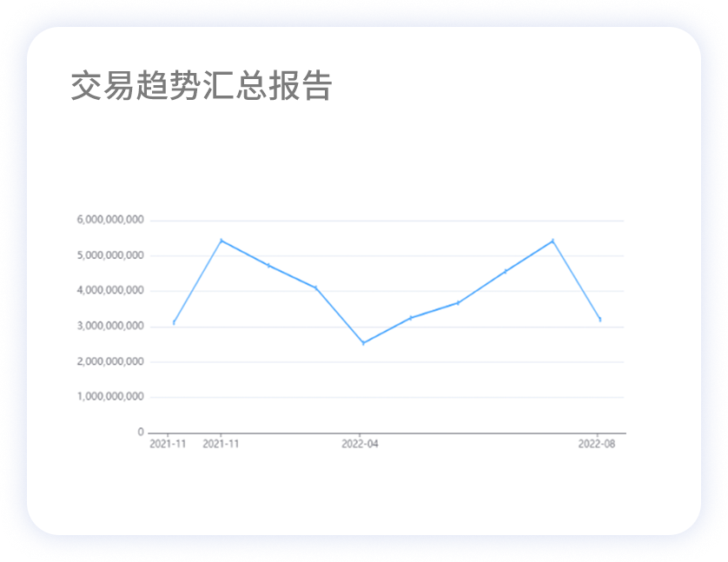This screenshot has width=728, height=562.
Task: Select the 2,000,000,000 axis label
Action: click(x=110, y=361)
